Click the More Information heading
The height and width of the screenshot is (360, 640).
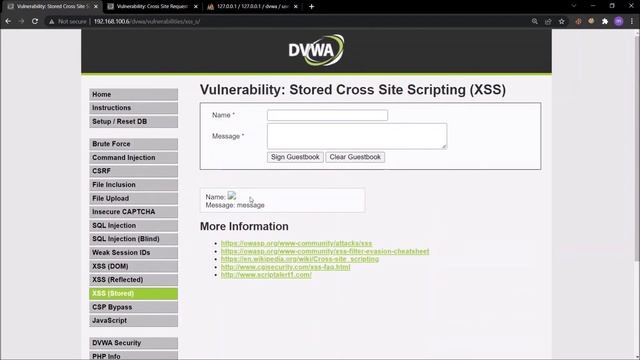[244, 227]
